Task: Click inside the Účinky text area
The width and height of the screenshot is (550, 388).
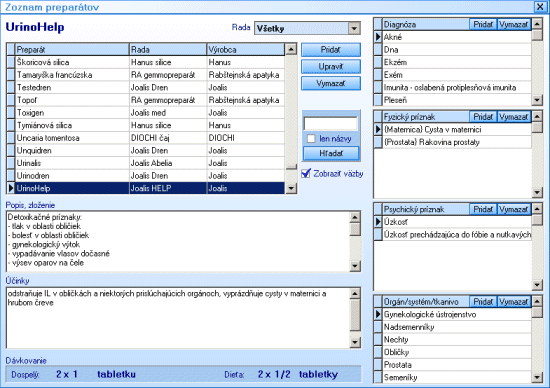Action: 178,318
